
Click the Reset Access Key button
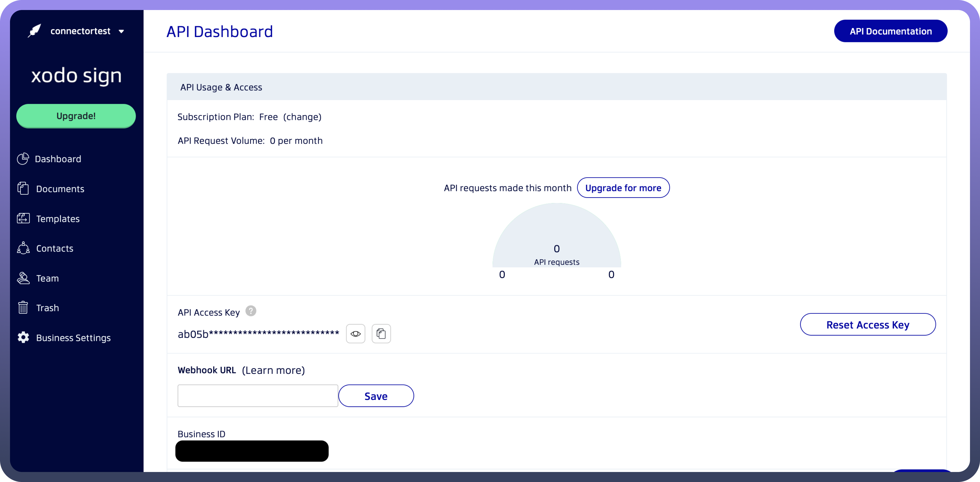(867, 325)
